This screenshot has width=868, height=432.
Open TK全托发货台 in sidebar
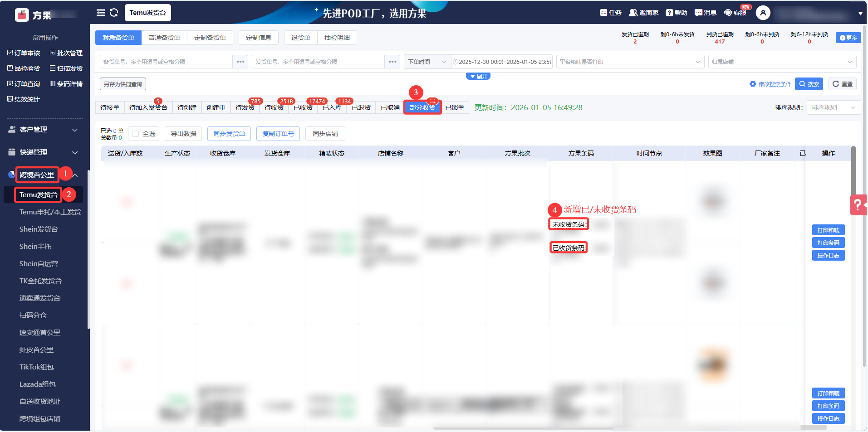[x=40, y=281]
